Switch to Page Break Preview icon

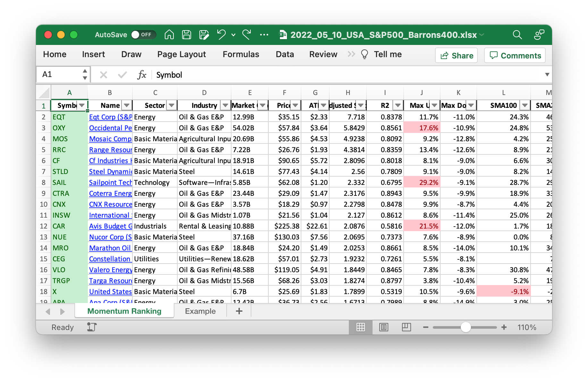click(406, 327)
